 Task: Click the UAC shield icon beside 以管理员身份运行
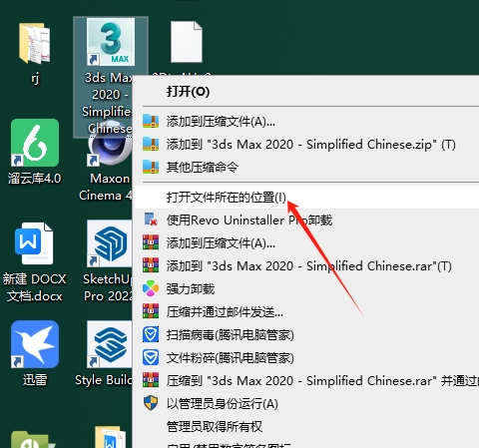[151, 403]
